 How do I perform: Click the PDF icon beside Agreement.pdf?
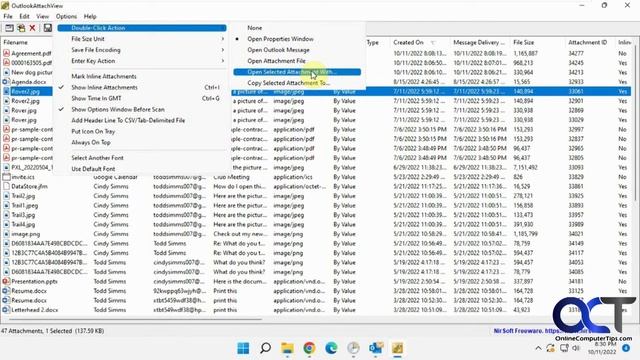[x=6, y=53]
